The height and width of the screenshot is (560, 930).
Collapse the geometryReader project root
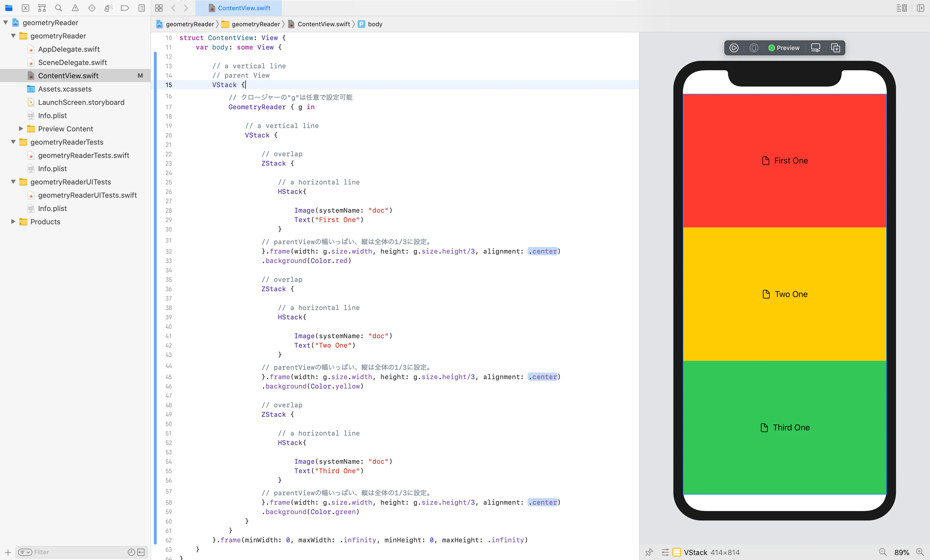[5, 22]
